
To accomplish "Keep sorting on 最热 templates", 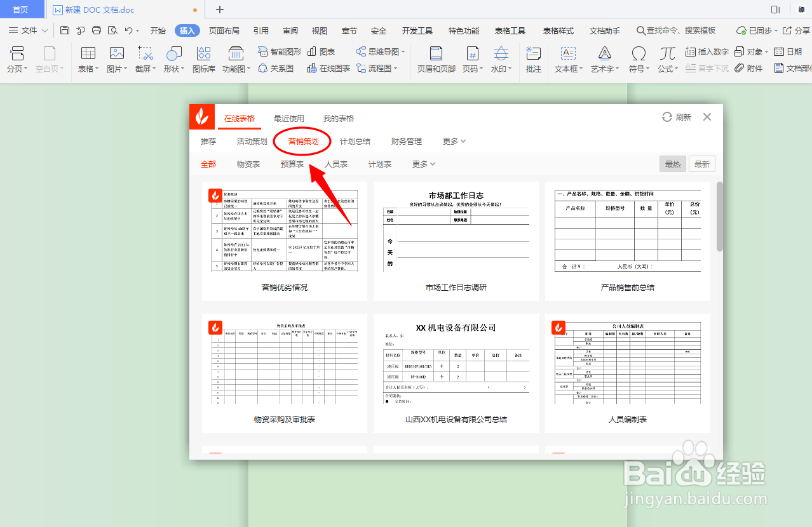I will point(673,163).
